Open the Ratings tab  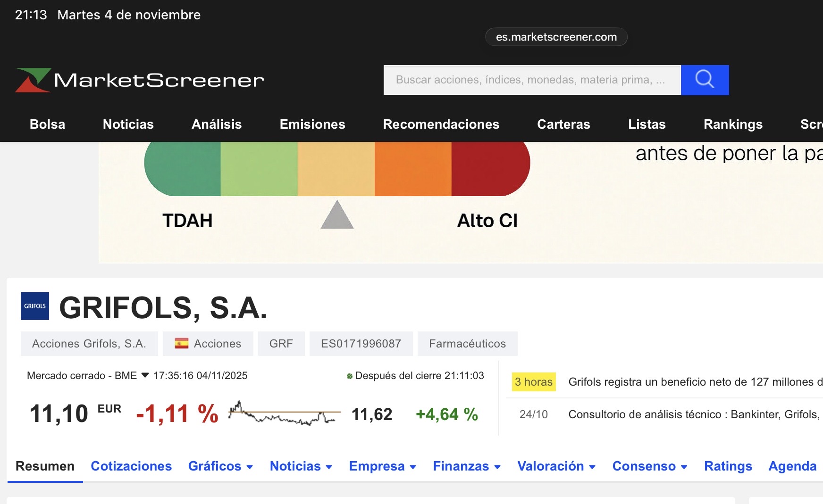(x=728, y=466)
